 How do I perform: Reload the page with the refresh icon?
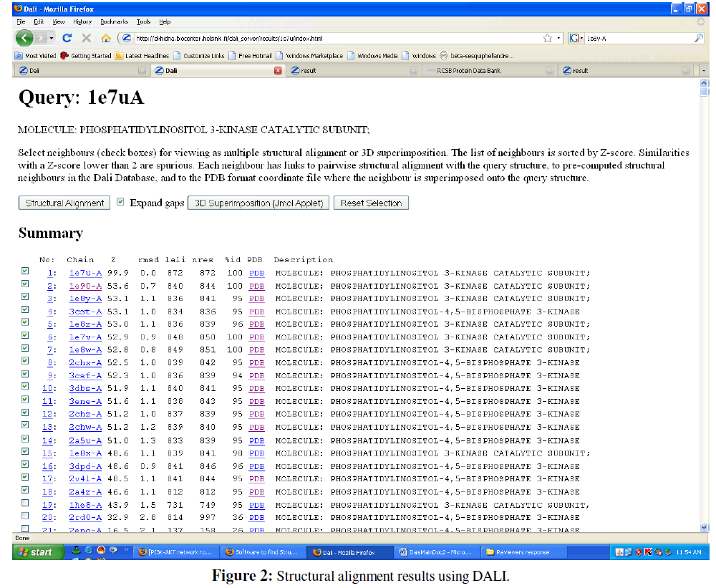pyautogui.click(x=67, y=38)
